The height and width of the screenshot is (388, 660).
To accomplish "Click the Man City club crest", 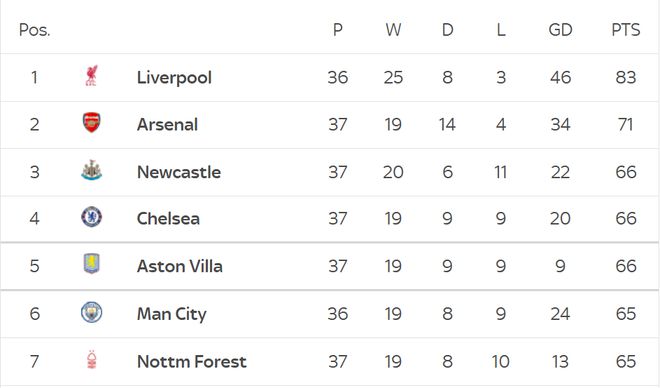I will 91,312.
